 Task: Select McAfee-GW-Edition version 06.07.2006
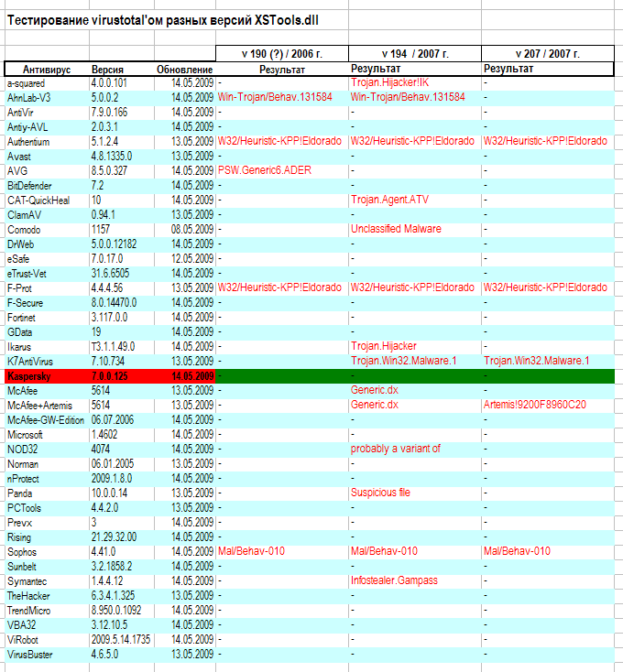click(x=122, y=419)
